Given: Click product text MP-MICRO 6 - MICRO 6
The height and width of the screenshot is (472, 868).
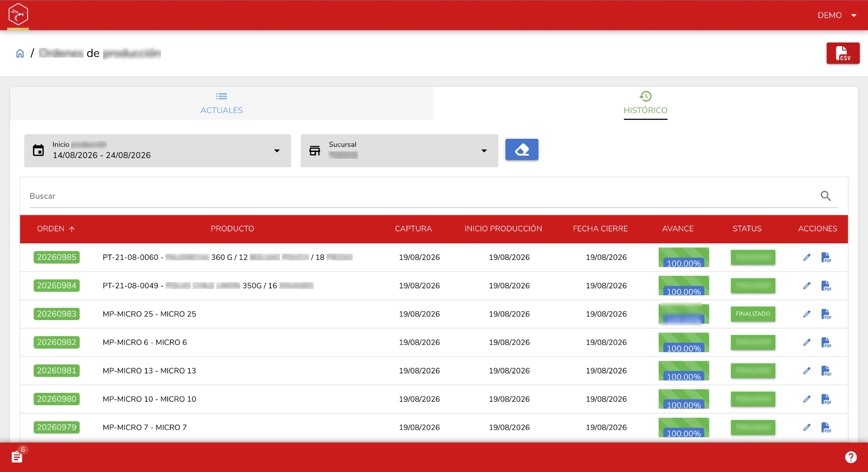Looking at the screenshot, I should coord(145,342).
